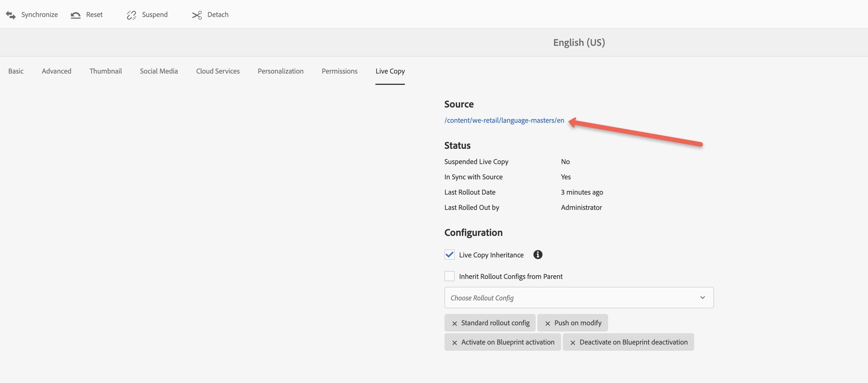Click the Suspend broken-link icon
868x383 pixels.
click(x=131, y=15)
